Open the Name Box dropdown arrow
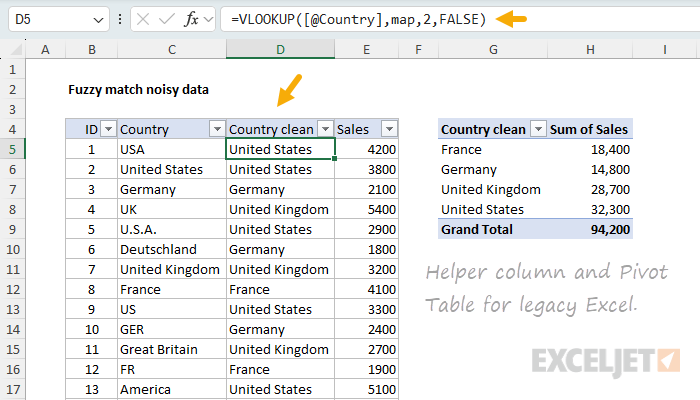The image size is (700, 400). click(x=98, y=20)
